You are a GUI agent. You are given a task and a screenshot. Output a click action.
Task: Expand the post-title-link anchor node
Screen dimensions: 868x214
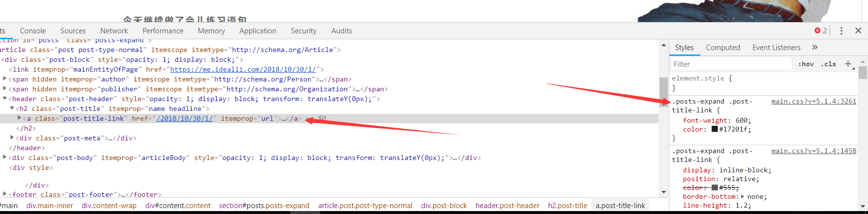pos(20,118)
